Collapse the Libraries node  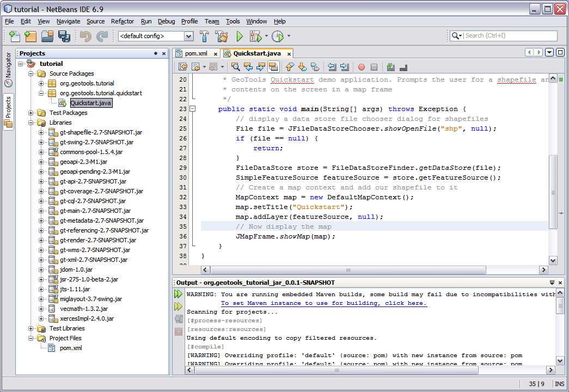(31, 122)
